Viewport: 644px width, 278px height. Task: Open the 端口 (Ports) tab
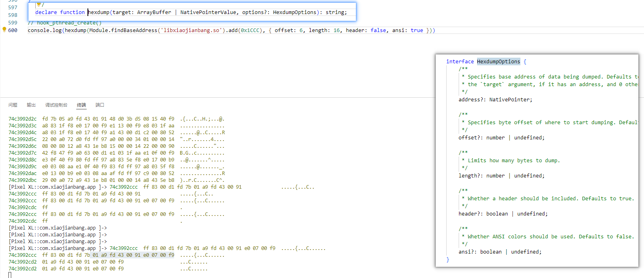(100, 105)
